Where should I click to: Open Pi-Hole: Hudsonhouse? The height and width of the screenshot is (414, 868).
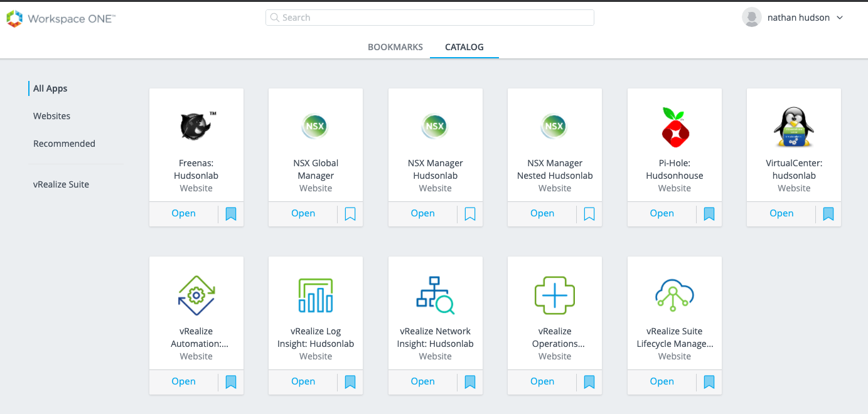[x=662, y=213]
